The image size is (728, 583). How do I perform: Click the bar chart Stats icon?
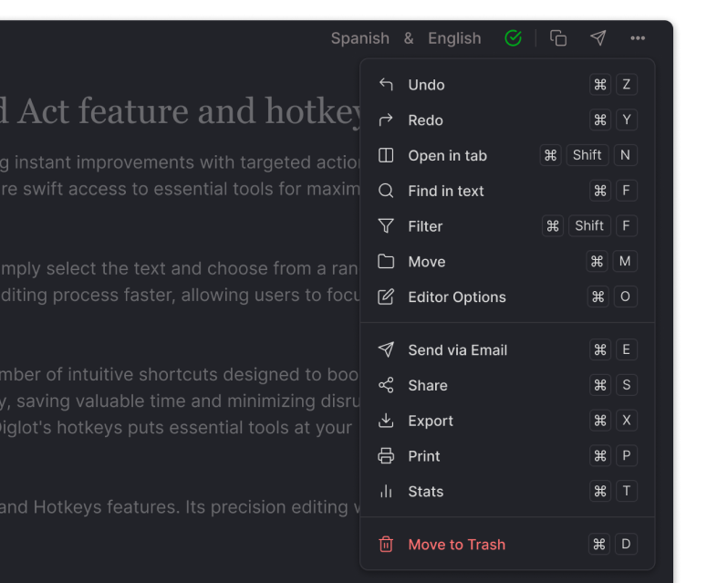[386, 491]
